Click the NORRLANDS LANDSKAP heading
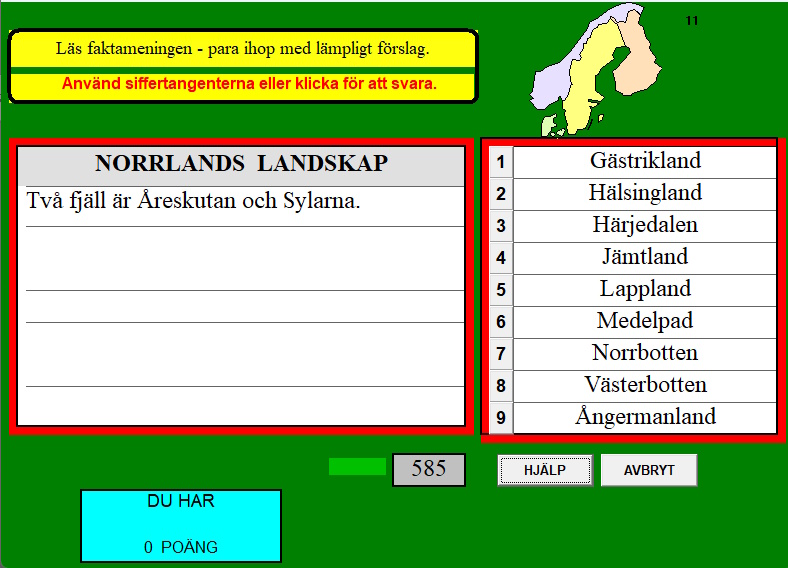The image size is (788, 568). pyautogui.click(x=241, y=164)
